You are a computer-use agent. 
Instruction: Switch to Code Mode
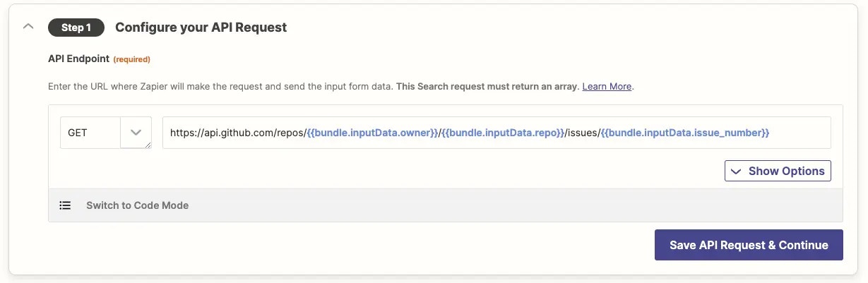point(137,205)
